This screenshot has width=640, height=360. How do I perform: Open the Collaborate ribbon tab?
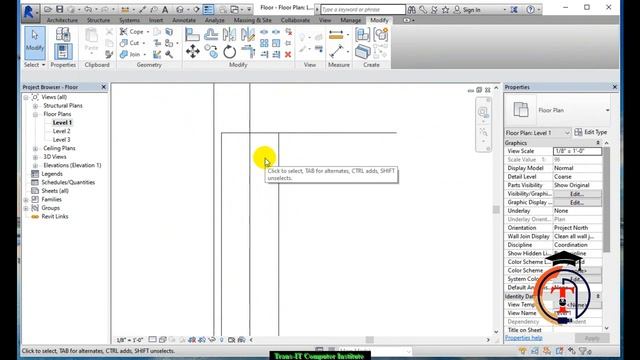295,20
